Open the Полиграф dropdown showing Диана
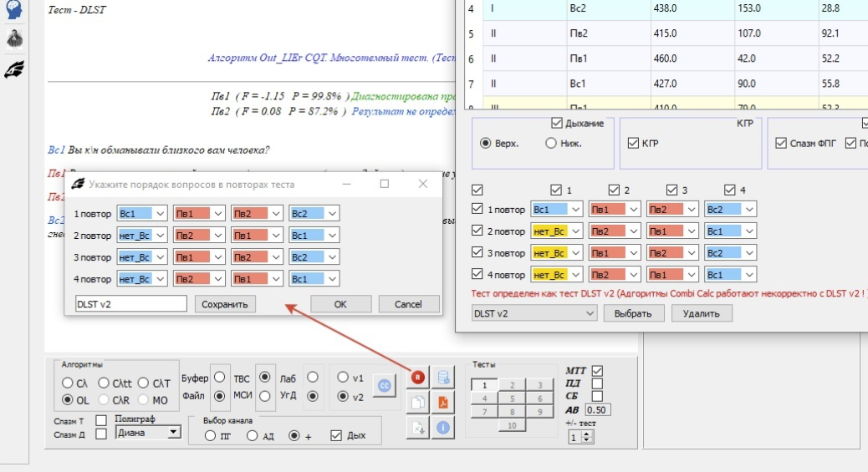 coord(148,433)
